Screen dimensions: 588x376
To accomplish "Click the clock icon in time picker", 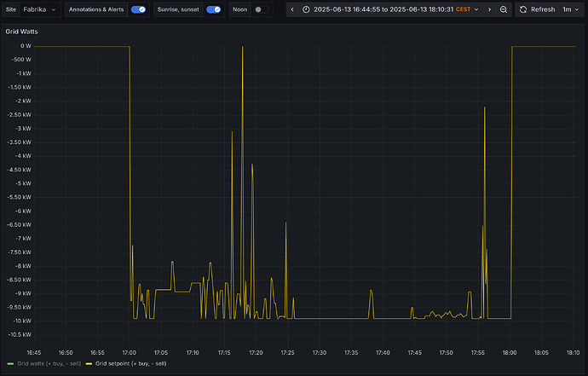I will 306,9.
